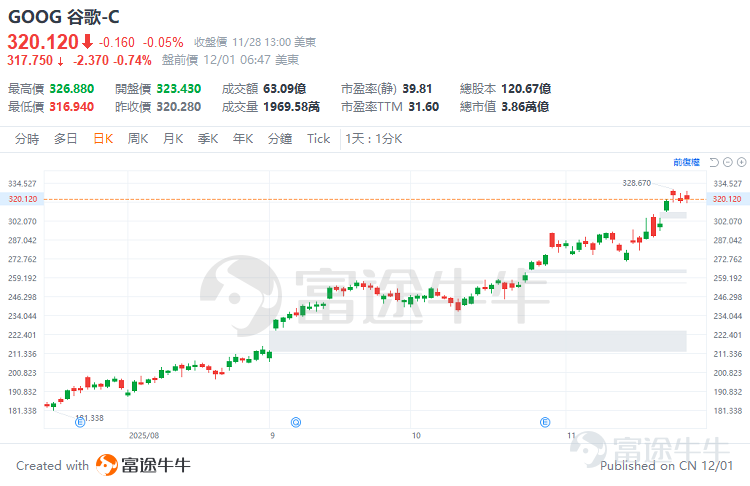
Task: Click the P/E TTM value 31.60
Action: 423,107
